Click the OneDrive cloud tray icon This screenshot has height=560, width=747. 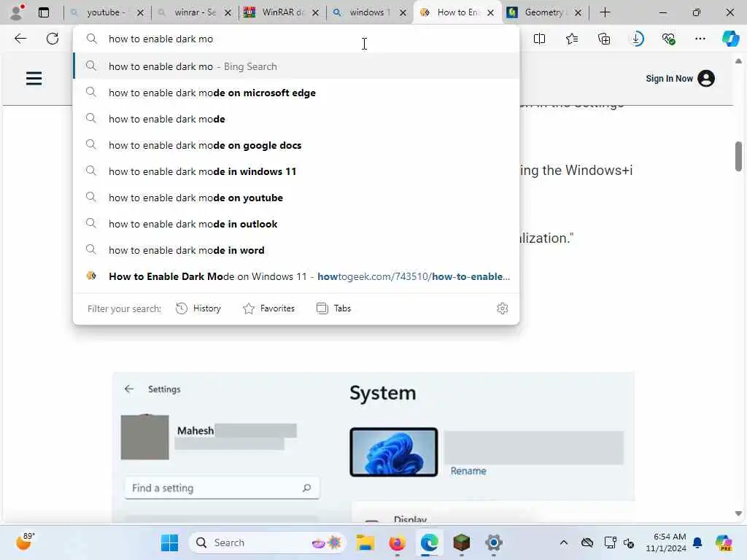587,542
